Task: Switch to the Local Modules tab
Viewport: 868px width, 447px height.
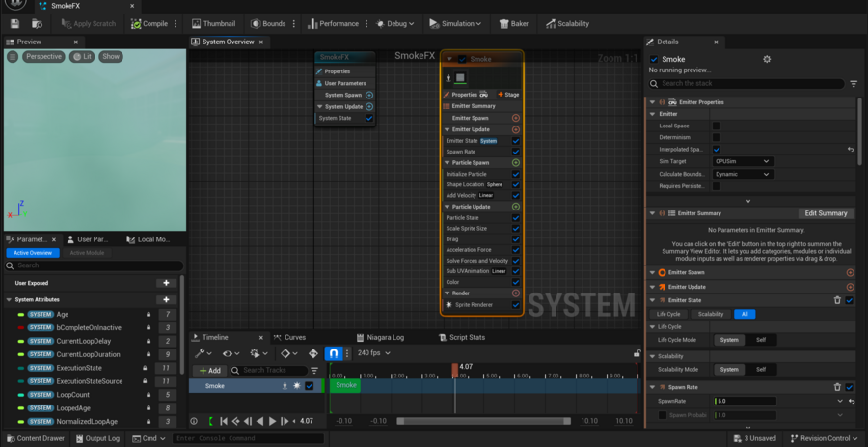Action: (x=148, y=239)
